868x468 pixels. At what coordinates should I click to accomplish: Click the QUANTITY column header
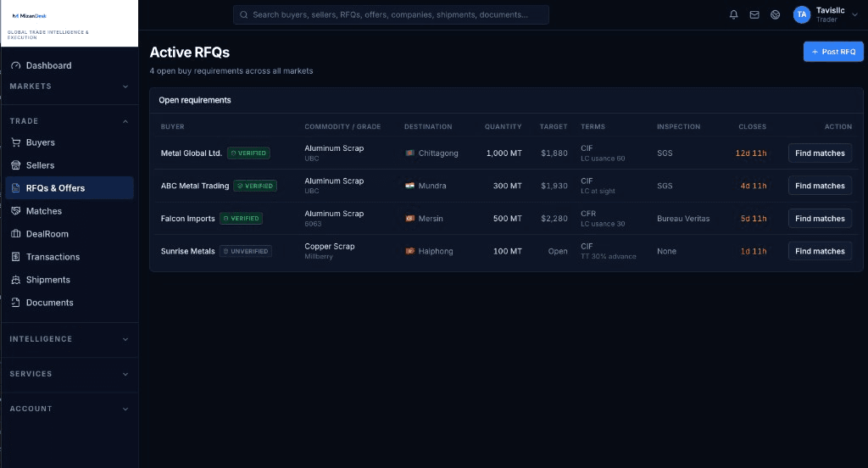pos(504,127)
